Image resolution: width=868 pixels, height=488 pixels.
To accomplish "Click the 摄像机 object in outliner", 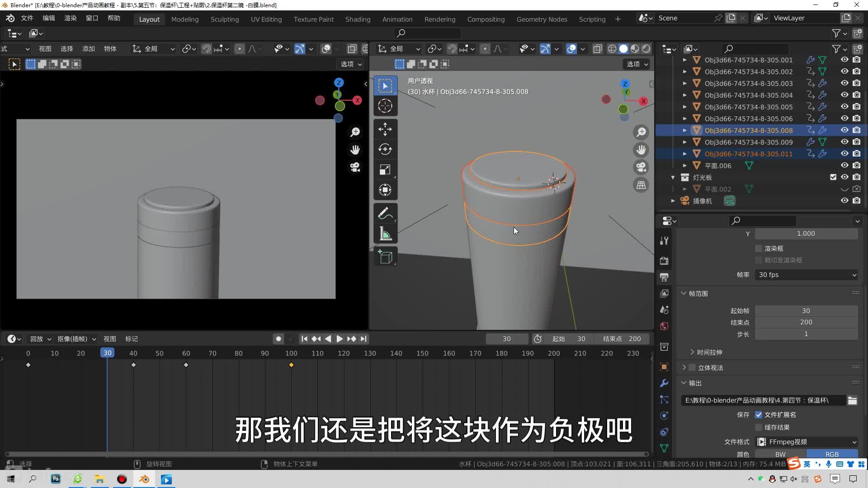I will pos(703,201).
